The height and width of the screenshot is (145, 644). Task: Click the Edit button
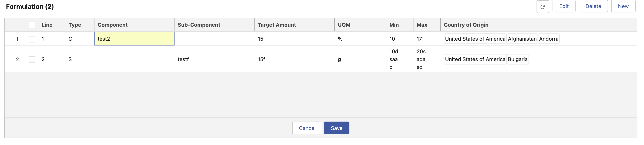click(564, 6)
